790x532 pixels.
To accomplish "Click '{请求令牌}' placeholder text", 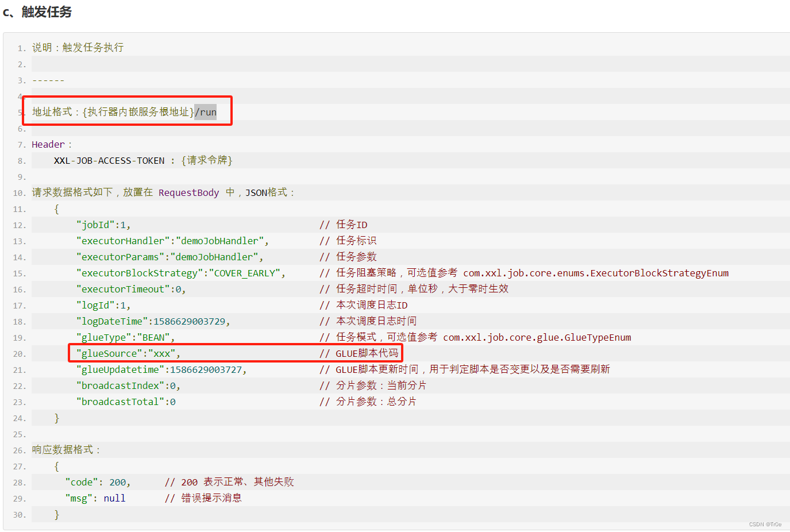I will (x=207, y=160).
